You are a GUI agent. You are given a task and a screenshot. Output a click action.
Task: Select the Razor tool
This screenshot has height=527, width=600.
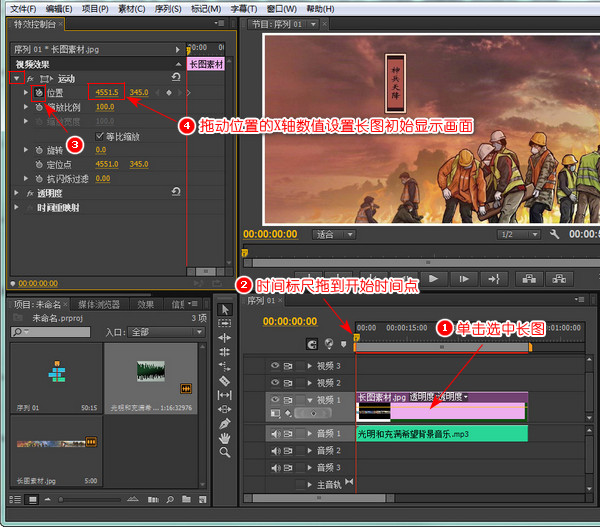[x=225, y=380]
